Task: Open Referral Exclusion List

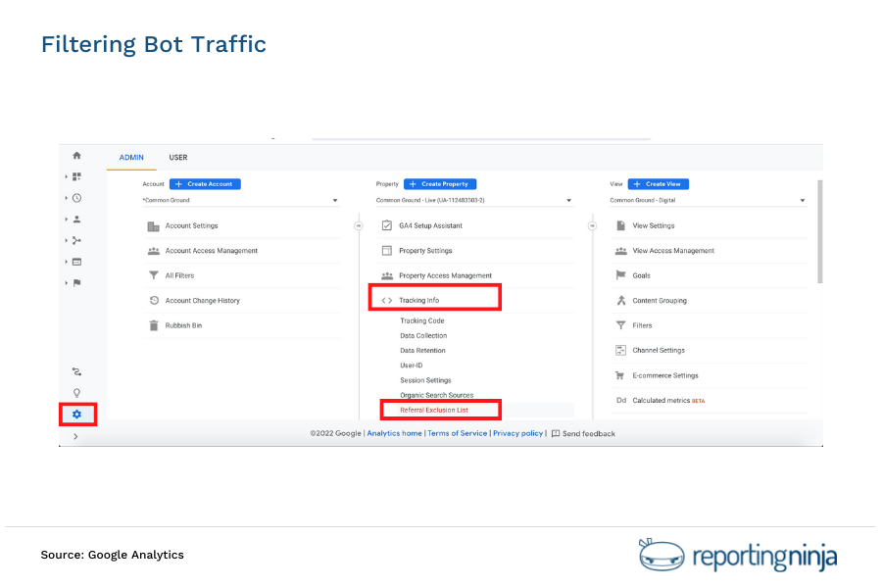Action: (434, 411)
